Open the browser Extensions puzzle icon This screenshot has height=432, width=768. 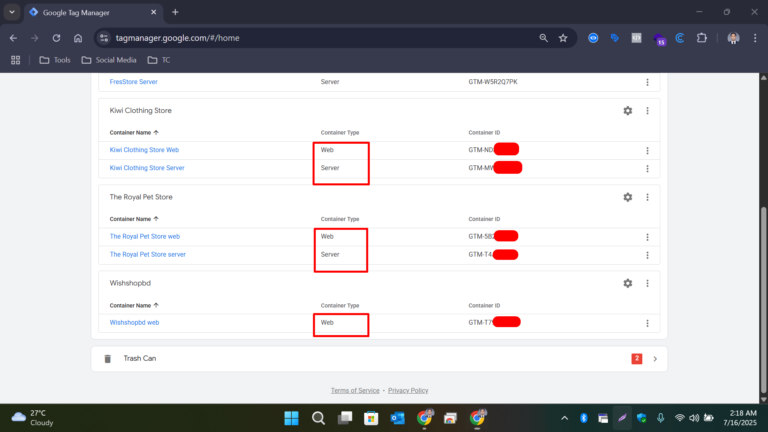(x=701, y=38)
